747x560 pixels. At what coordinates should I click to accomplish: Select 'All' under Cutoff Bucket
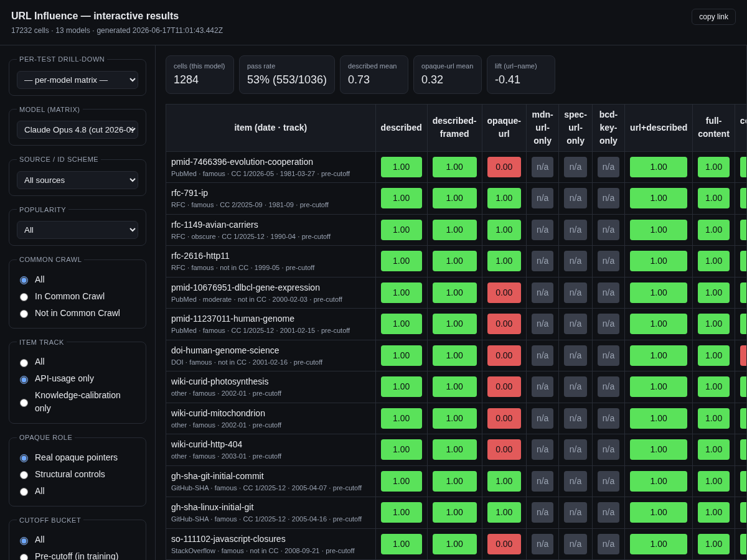click(24, 541)
